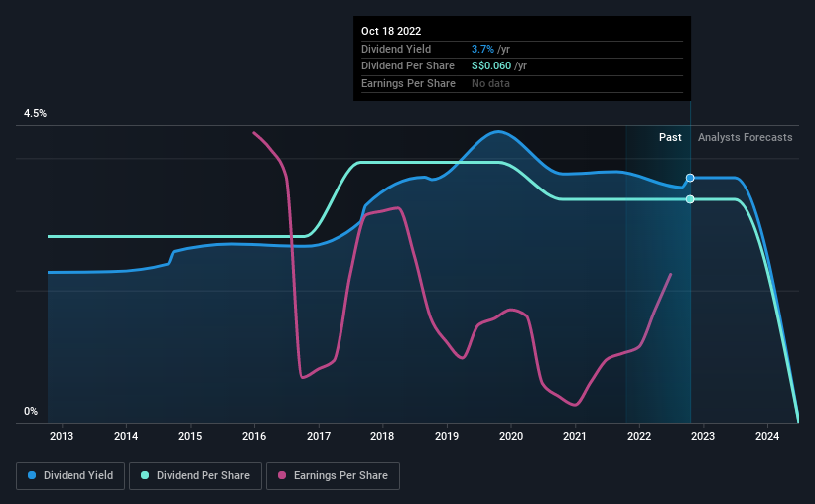815x504 pixels.
Task: Click the blue Dividend Yield legend dot
Action: point(32,475)
